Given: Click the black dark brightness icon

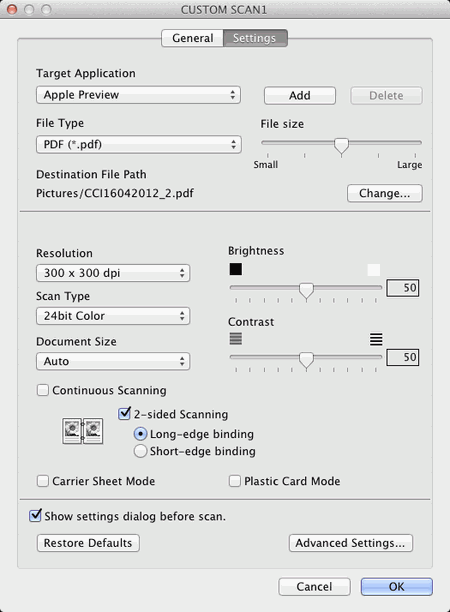Looking at the screenshot, I should point(236,269).
